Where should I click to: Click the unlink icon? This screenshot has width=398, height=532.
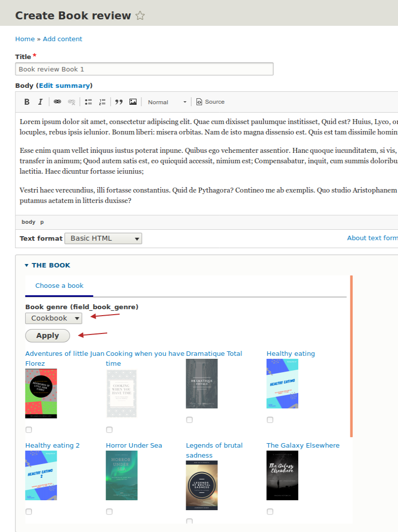pyautogui.click(x=71, y=102)
